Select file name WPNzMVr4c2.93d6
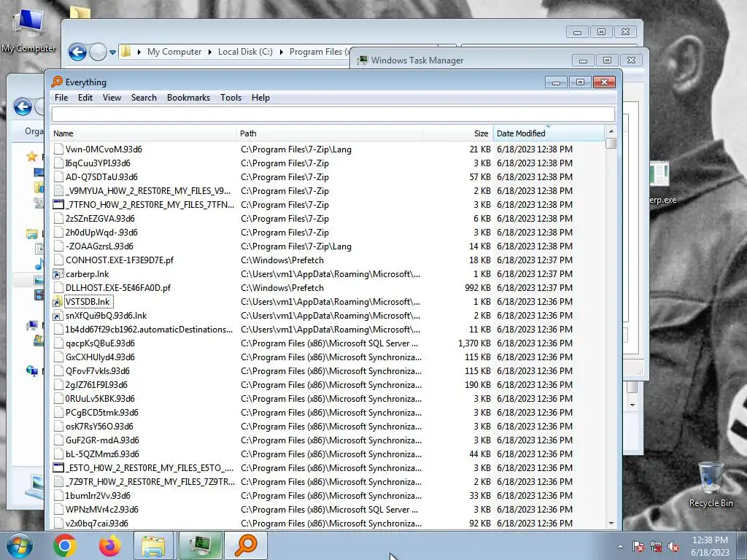This screenshot has height=560, width=747. tap(102, 510)
